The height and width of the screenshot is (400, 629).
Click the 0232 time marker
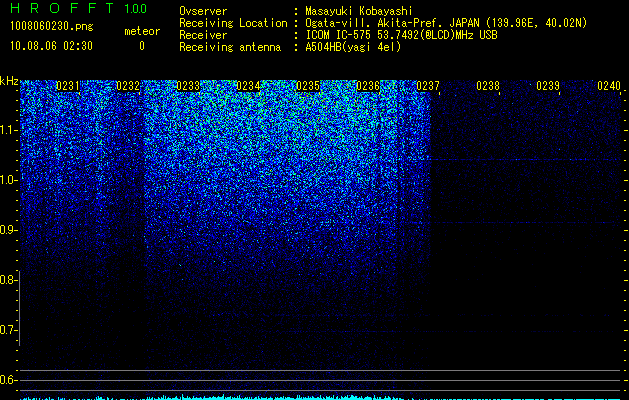pyautogui.click(x=128, y=86)
